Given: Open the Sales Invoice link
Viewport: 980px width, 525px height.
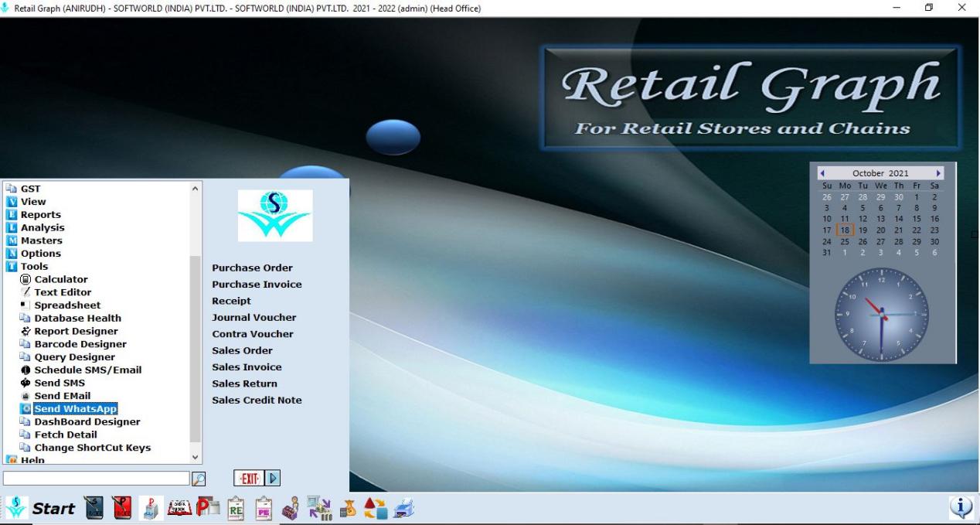Looking at the screenshot, I should click(247, 367).
